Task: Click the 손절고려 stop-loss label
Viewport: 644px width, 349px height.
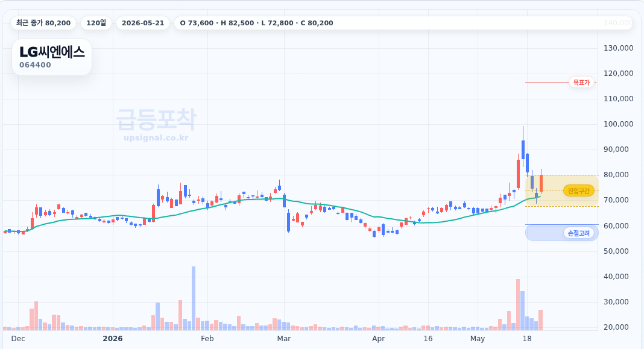Action: 579,233
